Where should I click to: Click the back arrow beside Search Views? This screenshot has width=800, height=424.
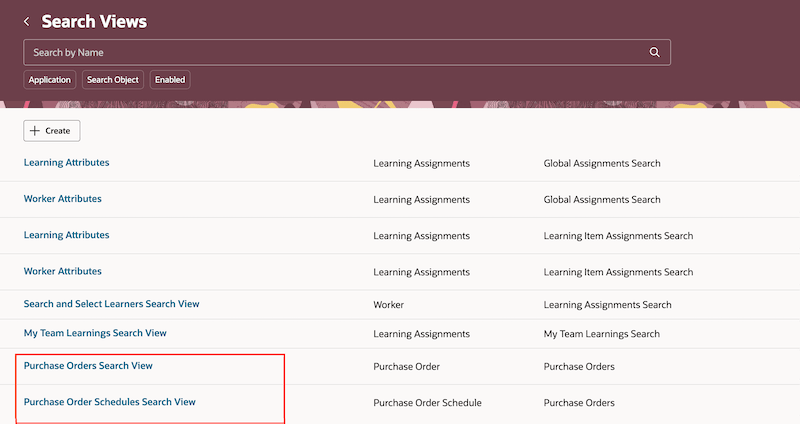(x=27, y=21)
